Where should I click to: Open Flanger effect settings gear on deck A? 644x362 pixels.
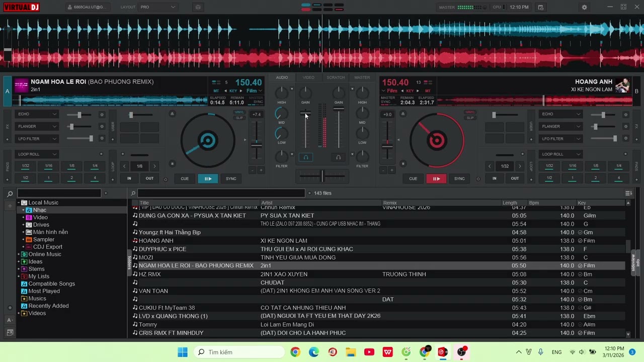(102, 127)
